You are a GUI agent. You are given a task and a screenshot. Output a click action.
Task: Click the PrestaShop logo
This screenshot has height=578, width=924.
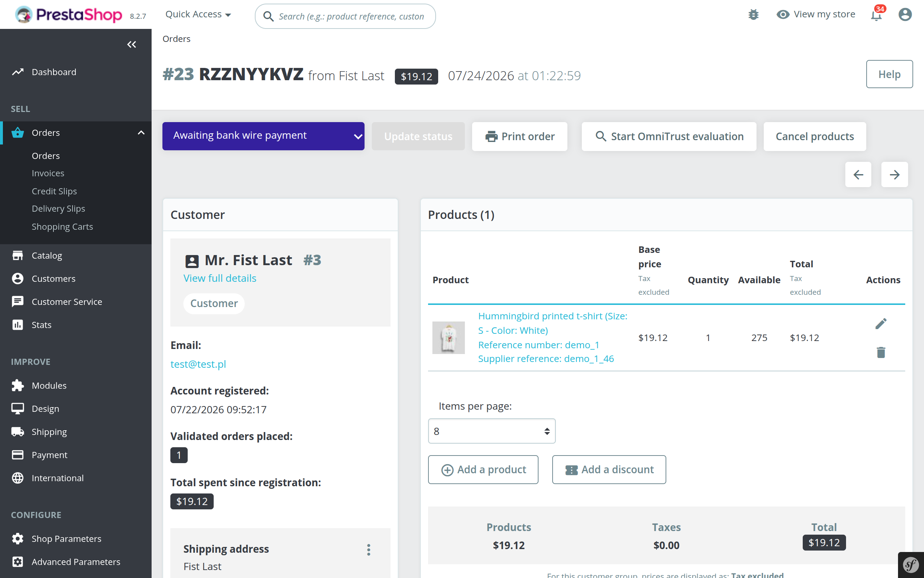tap(69, 14)
